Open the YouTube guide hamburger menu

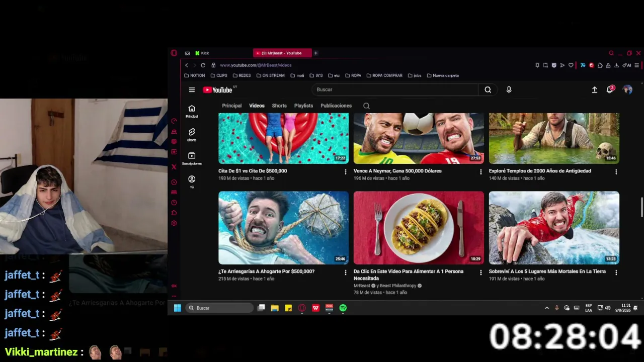192,90
